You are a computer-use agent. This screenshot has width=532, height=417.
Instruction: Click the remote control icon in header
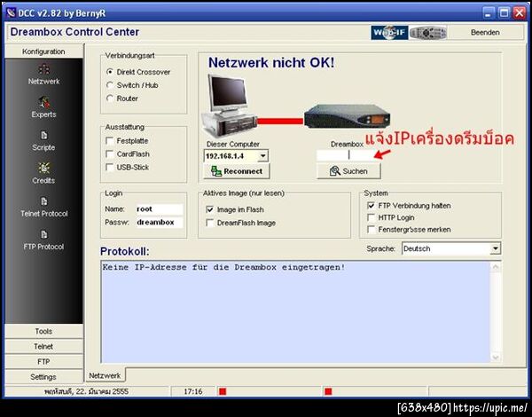tap(428, 33)
